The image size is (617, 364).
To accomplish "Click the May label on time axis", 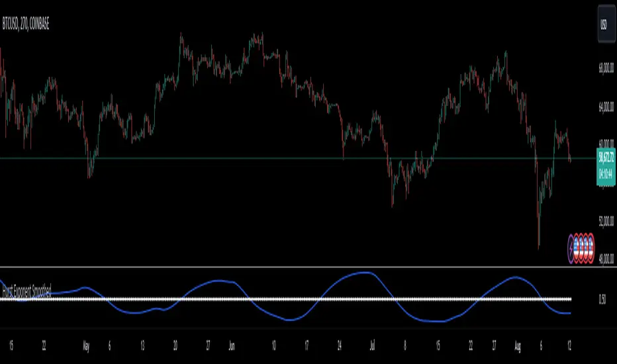I will coord(86,346).
